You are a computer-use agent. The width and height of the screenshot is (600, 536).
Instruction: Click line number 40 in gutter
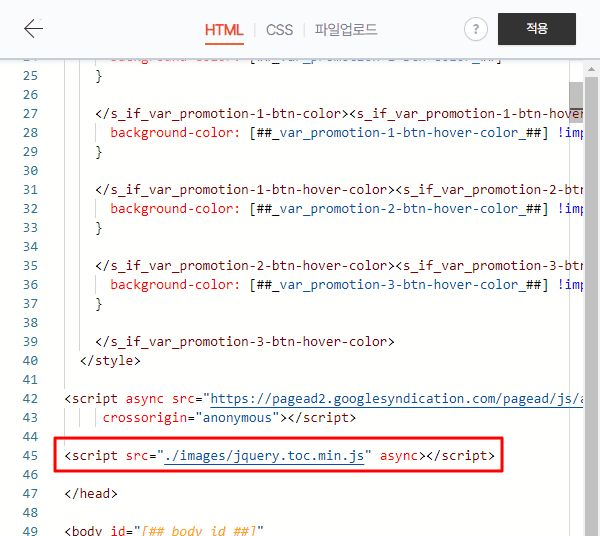[x=30, y=361]
